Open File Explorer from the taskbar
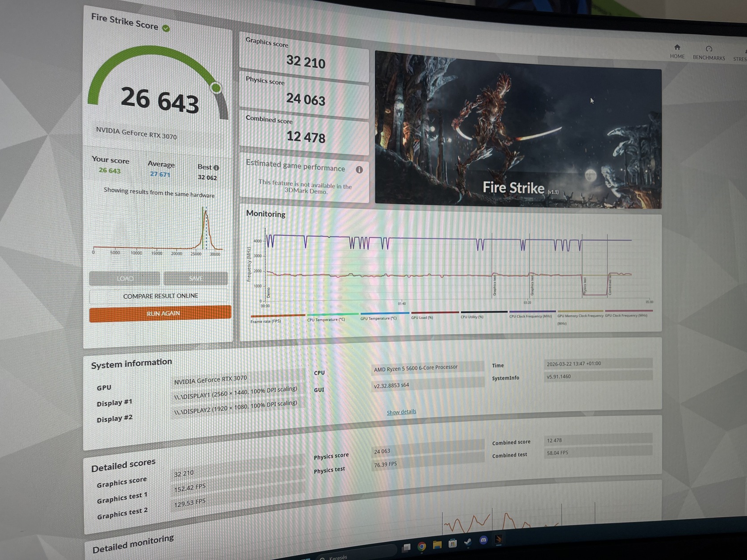Viewport: 747px width, 560px height. pyautogui.click(x=437, y=544)
